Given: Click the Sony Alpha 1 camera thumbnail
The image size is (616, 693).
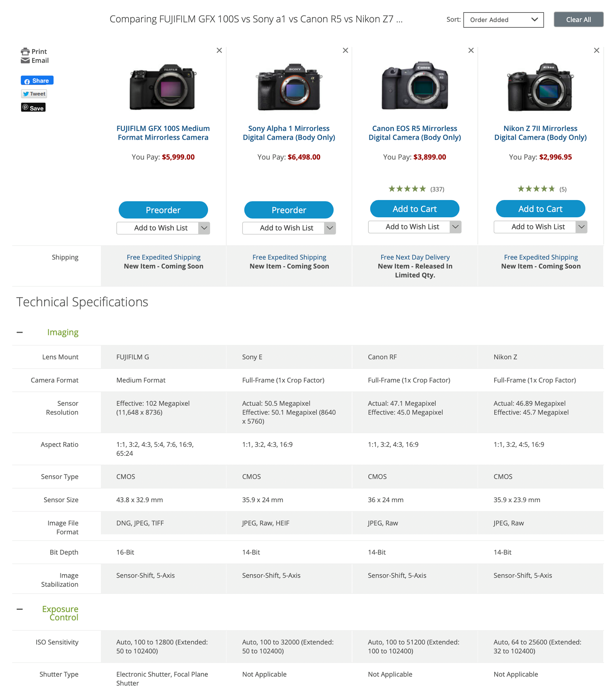Looking at the screenshot, I should [x=289, y=87].
